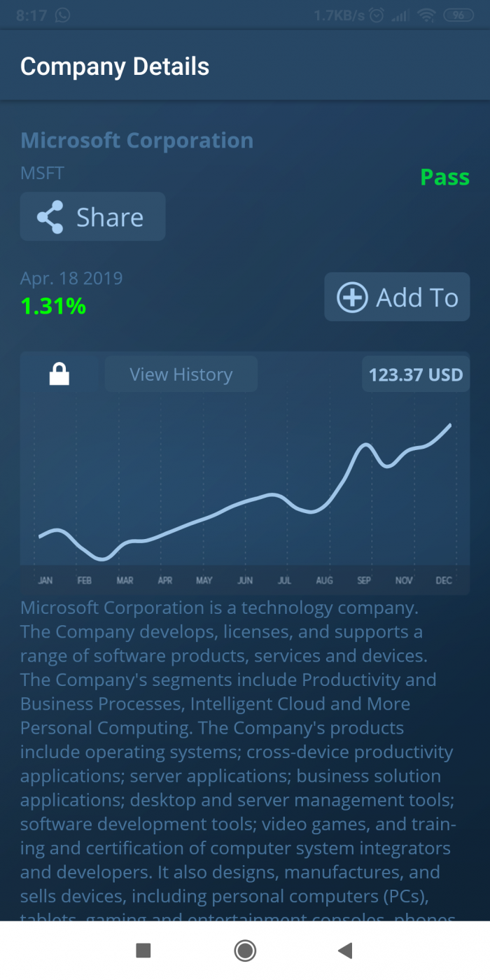Tap the WhatsApp notification icon
The height and width of the screenshot is (980, 490).
pos(63,15)
